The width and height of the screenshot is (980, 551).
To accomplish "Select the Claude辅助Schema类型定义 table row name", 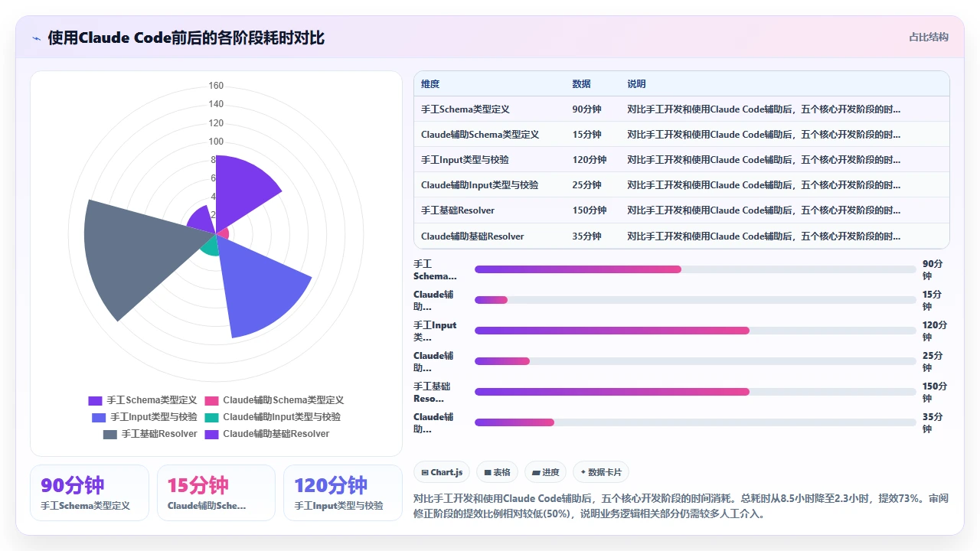I will click(480, 135).
